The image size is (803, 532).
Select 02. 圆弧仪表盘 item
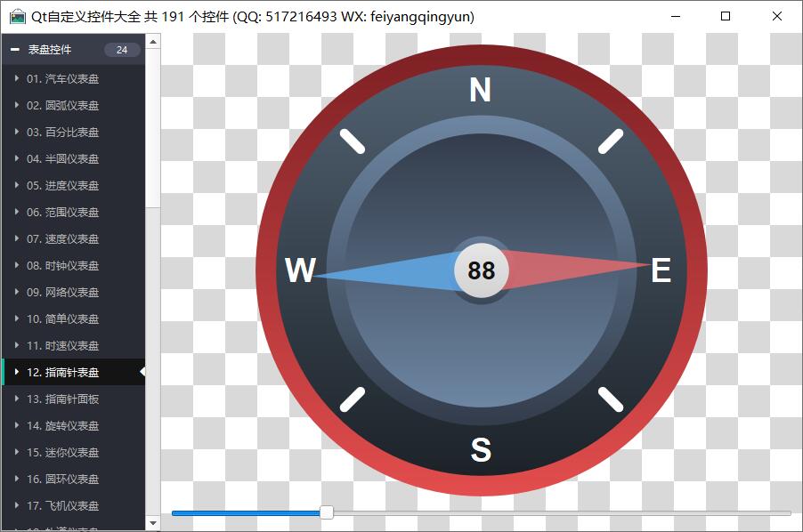coord(62,106)
